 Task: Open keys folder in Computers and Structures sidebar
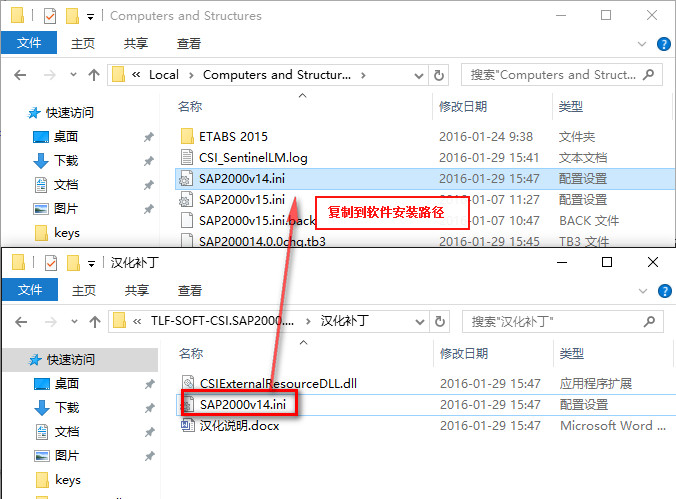pyautogui.click(x=67, y=233)
